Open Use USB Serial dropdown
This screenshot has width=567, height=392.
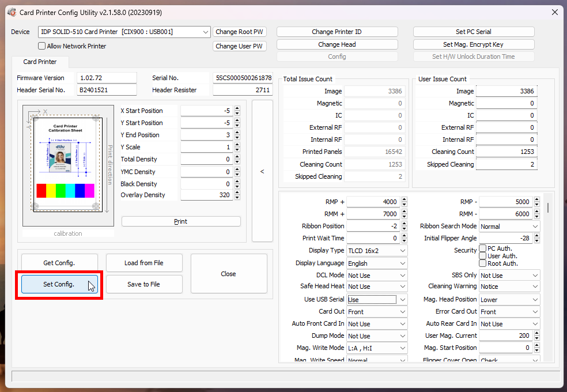click(x=377, y=299)
